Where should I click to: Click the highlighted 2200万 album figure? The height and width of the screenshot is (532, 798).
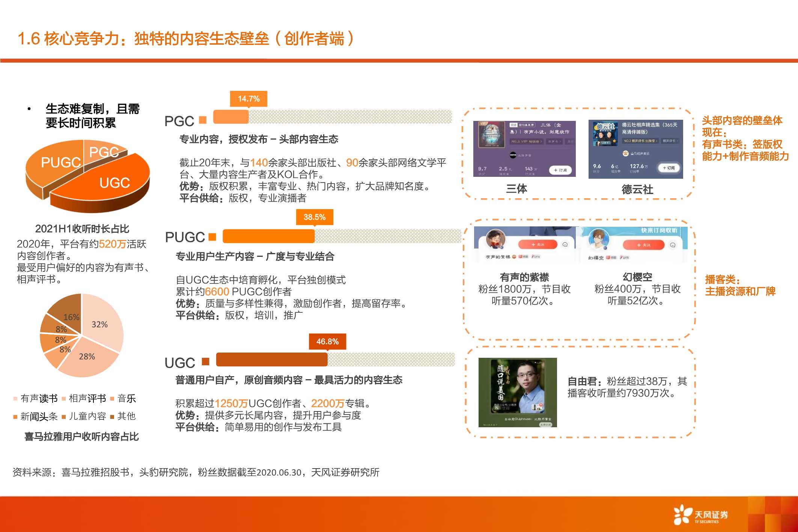coord(328,404)
